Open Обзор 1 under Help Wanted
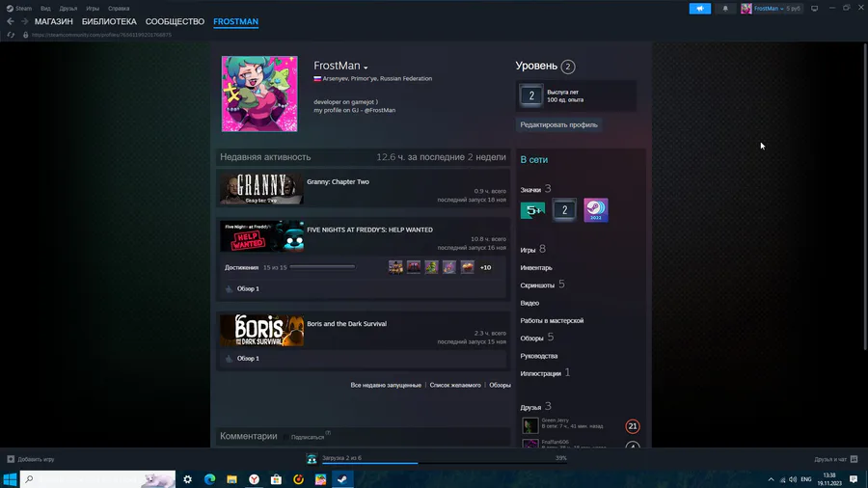Image resolution: width=868 pixels, height=488 pixels. (248, 288)
